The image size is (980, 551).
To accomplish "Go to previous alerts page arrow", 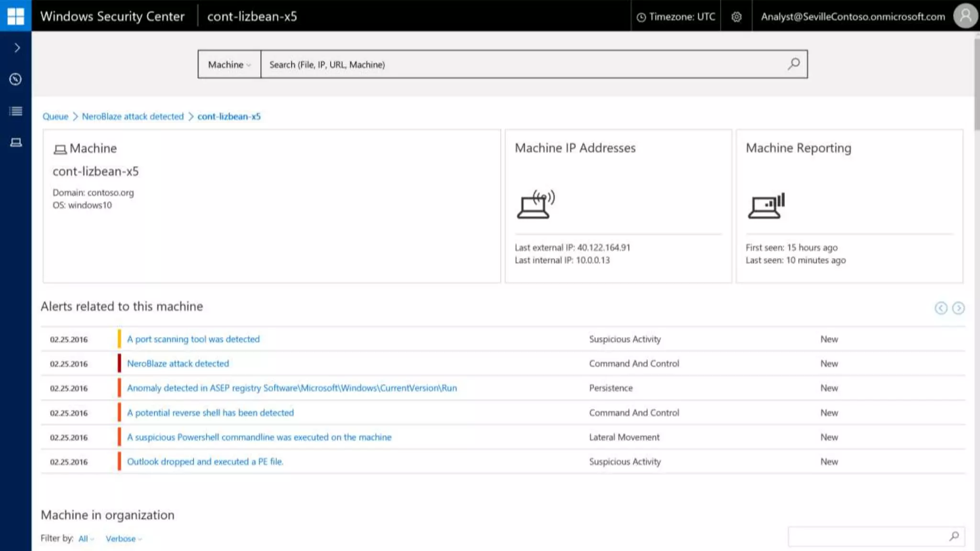I will tap(941, 308).
